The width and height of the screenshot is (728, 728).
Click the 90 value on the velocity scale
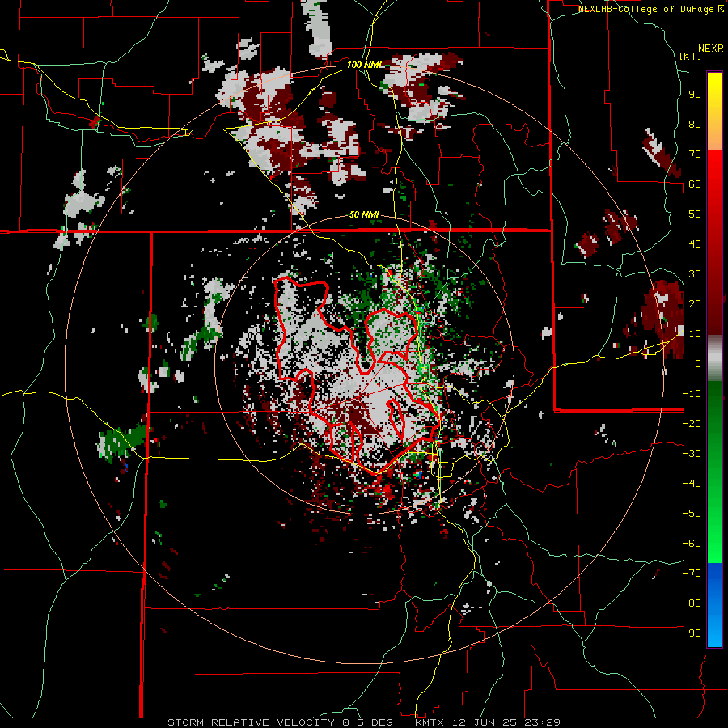[x=695, y=95]
